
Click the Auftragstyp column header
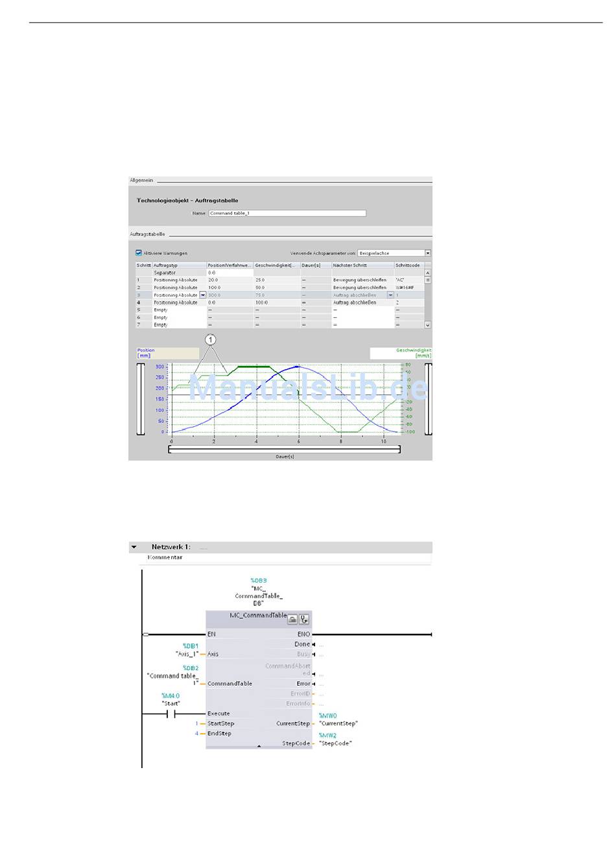[179, 265]
